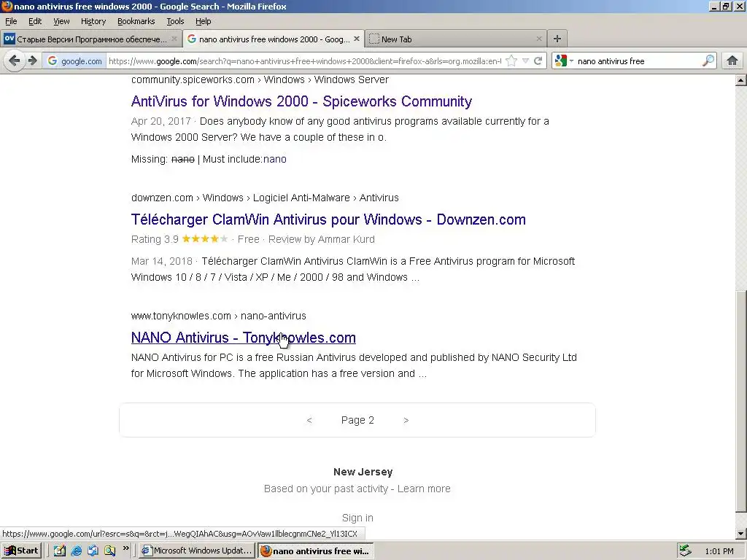Open AntiVirus for Windows 2000 Spiceworks result
747x560 pixels.
(x=301, y=101)
